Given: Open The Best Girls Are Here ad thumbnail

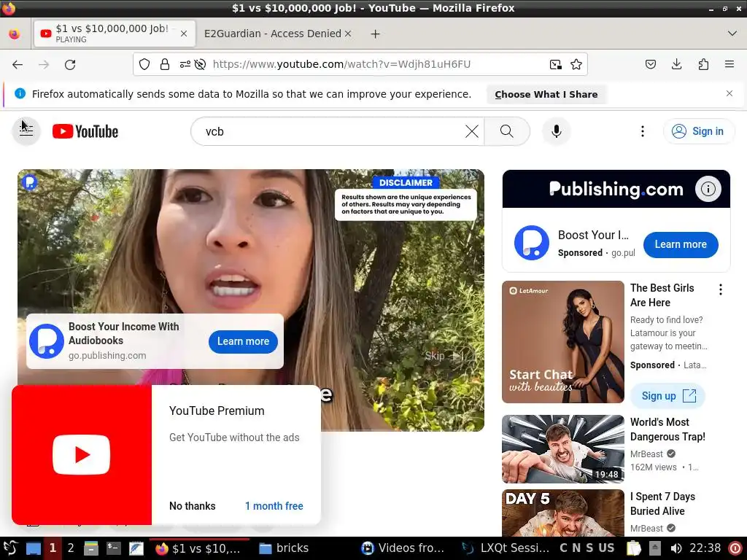Looking at the screenshot, I should click(562, 342).
